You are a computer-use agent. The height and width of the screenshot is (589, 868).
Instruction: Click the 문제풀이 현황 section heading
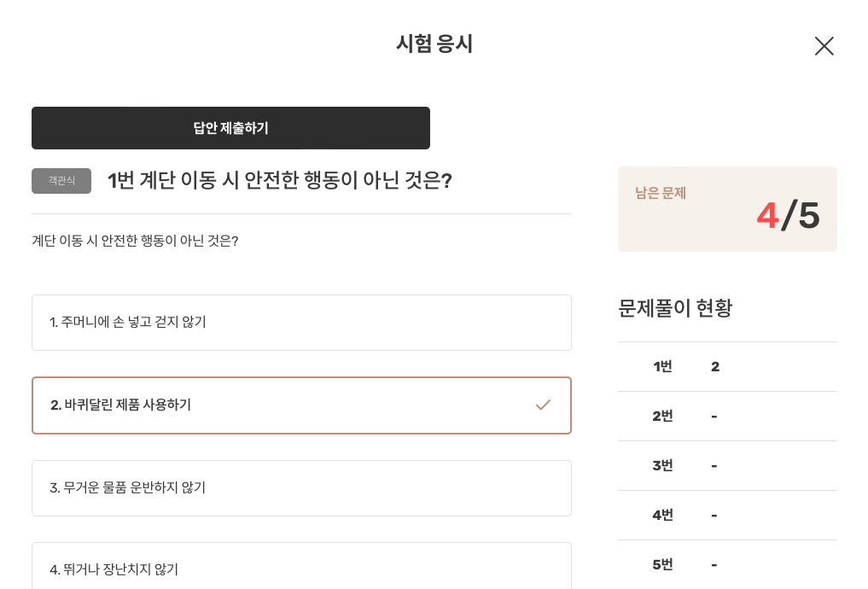(673, 308)
